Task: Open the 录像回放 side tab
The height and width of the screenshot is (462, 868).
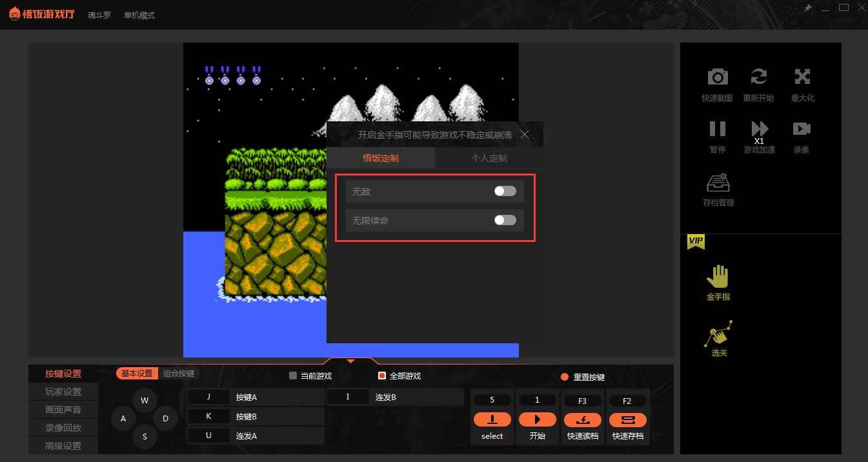Action: (63, 428)
